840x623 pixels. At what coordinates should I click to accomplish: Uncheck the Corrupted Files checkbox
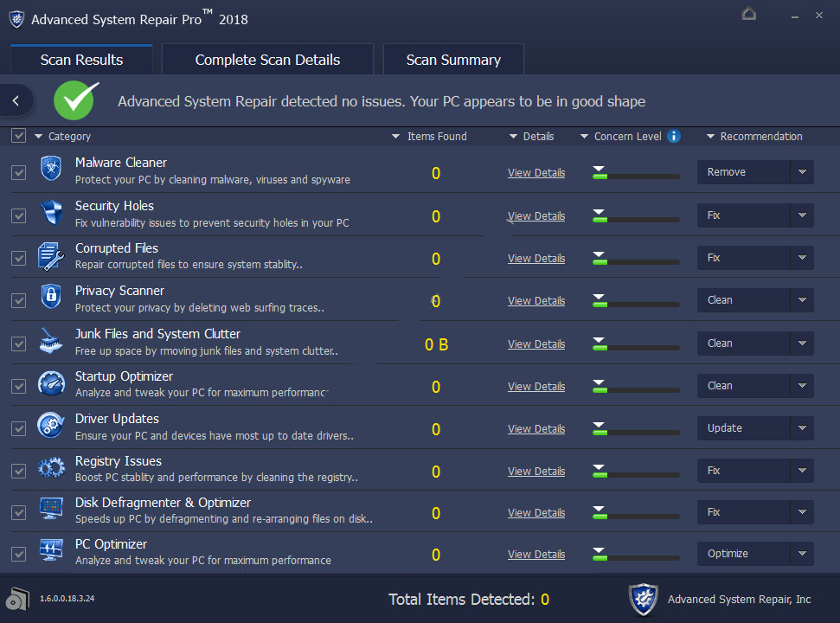(x=19, y=258)
